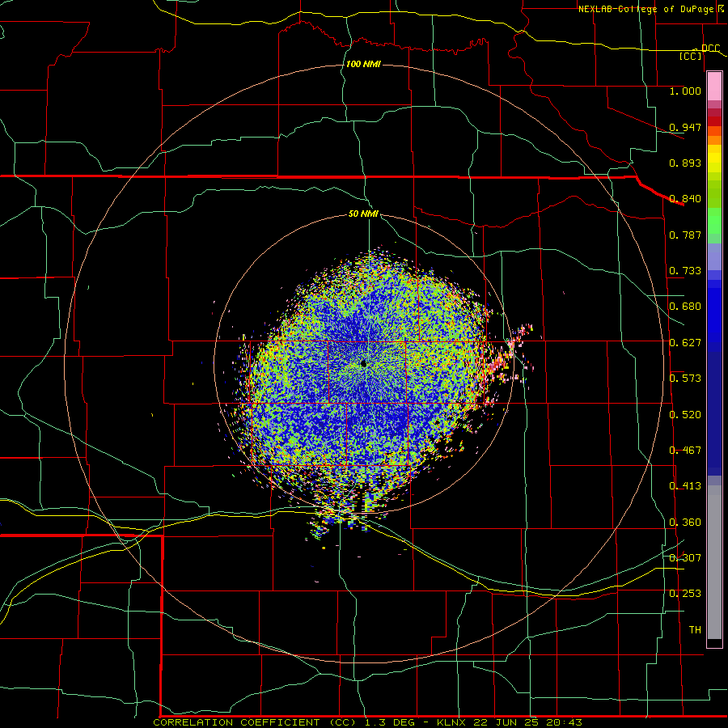Click the 50 NMI range ring label

pos(363,214)
